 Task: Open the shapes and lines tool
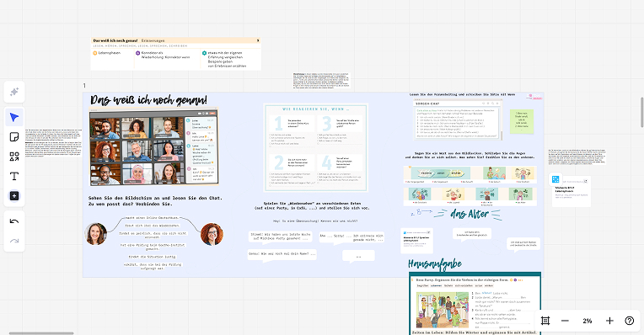[14, 157]
